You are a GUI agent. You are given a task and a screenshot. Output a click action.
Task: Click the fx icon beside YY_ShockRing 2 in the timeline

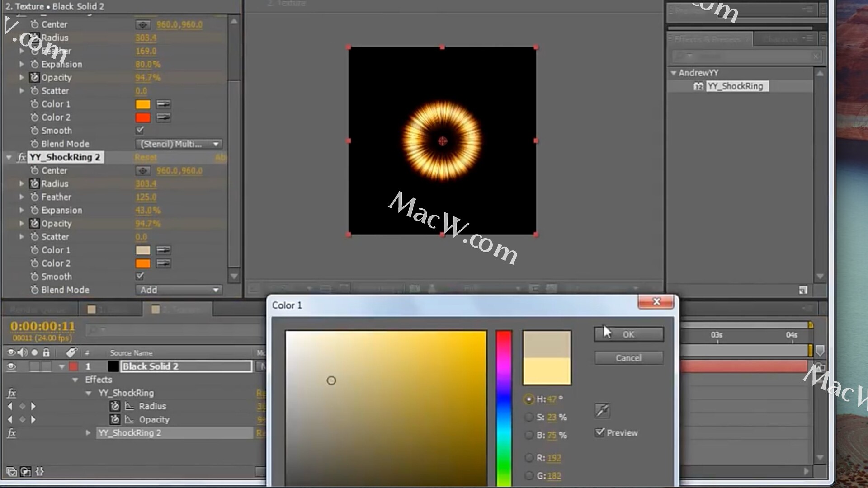pos(12,433)
